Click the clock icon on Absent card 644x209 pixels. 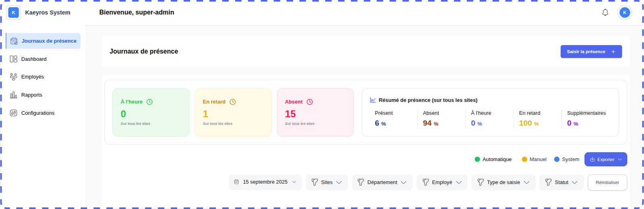click(x=309, y=102)
